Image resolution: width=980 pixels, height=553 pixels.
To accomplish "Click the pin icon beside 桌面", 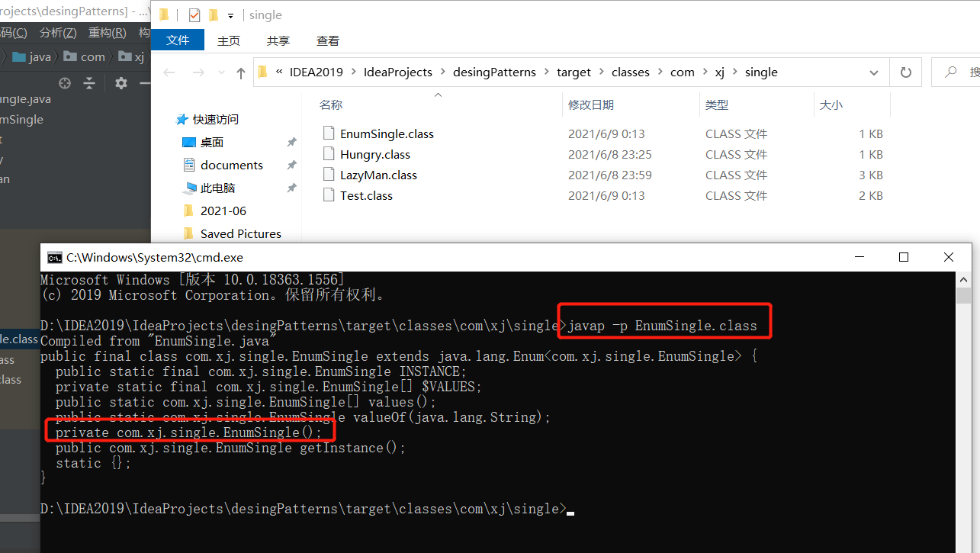I will 291,143.
